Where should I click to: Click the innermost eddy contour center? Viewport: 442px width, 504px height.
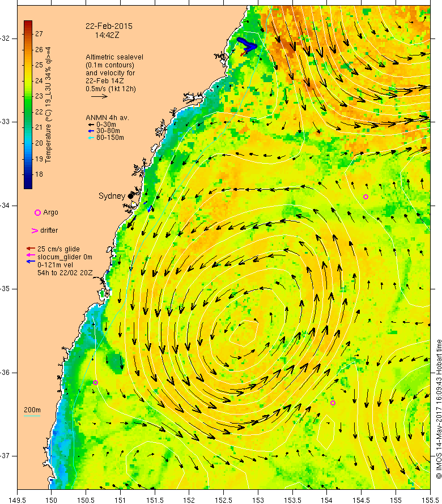(244, 334)
